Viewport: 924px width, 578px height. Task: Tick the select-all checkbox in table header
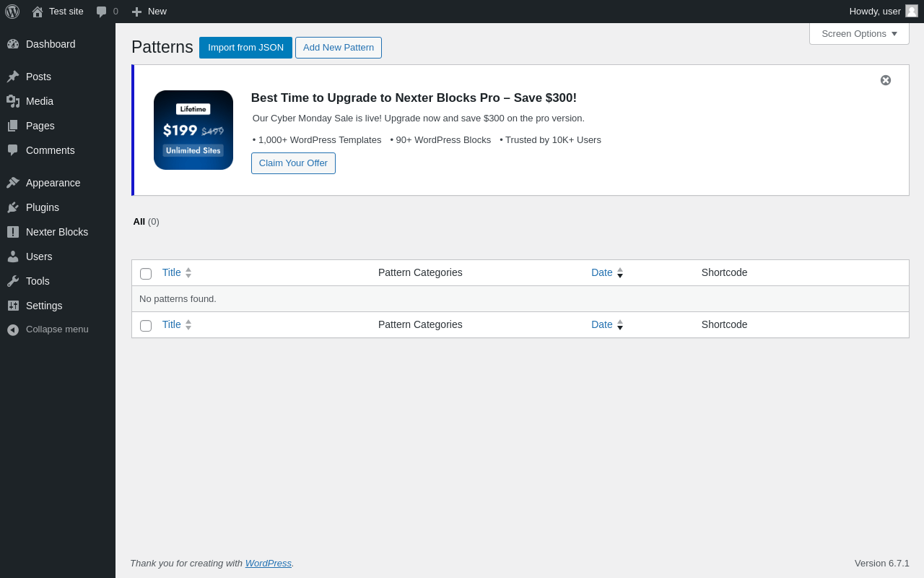[x=146, y=274]
